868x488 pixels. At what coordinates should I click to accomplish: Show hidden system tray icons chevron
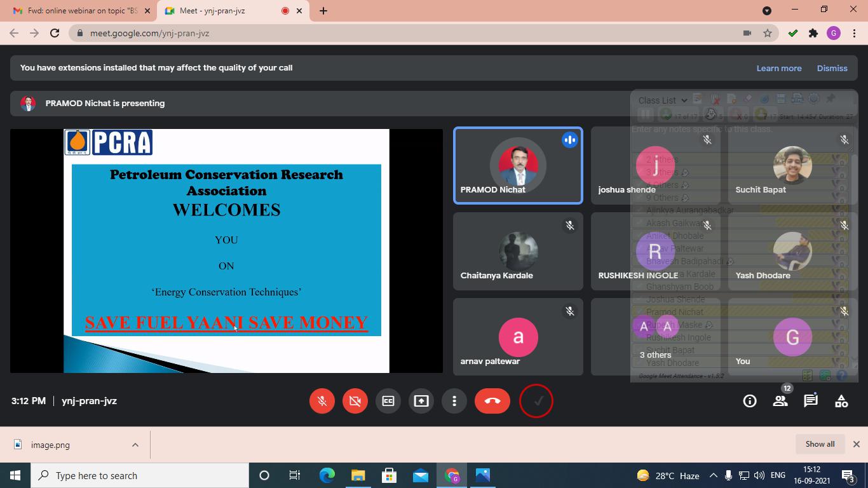click(x=713, y=475)
